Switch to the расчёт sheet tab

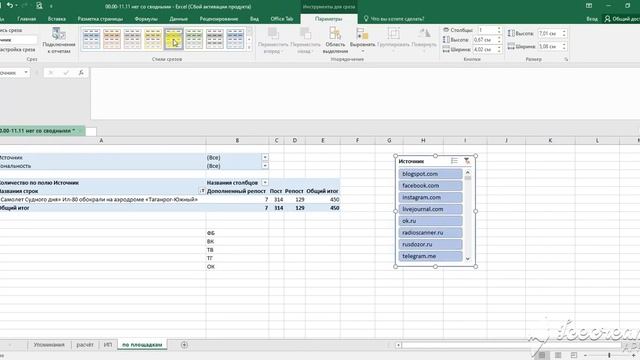(x=85, y=345)
